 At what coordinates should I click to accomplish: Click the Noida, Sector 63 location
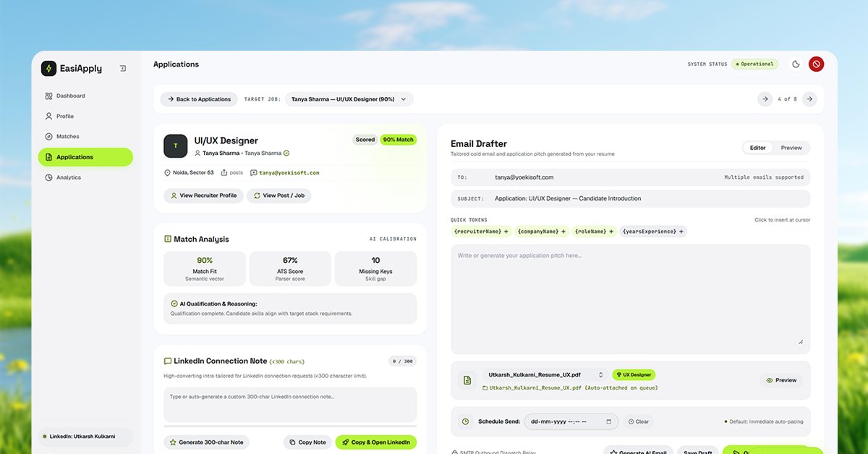(189, 173)
